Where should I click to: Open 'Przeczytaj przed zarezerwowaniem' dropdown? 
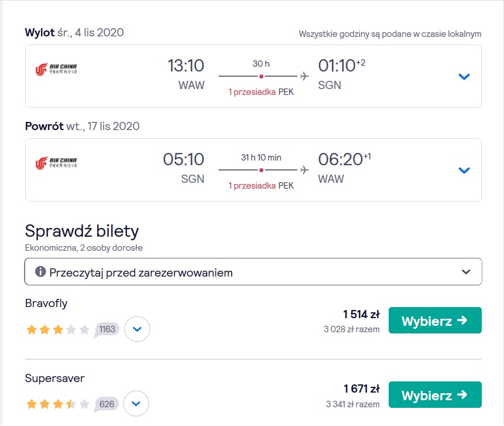[253, 271]
